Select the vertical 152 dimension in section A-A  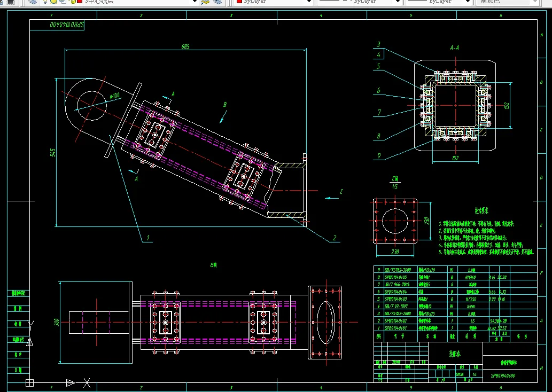coord(507,106)
